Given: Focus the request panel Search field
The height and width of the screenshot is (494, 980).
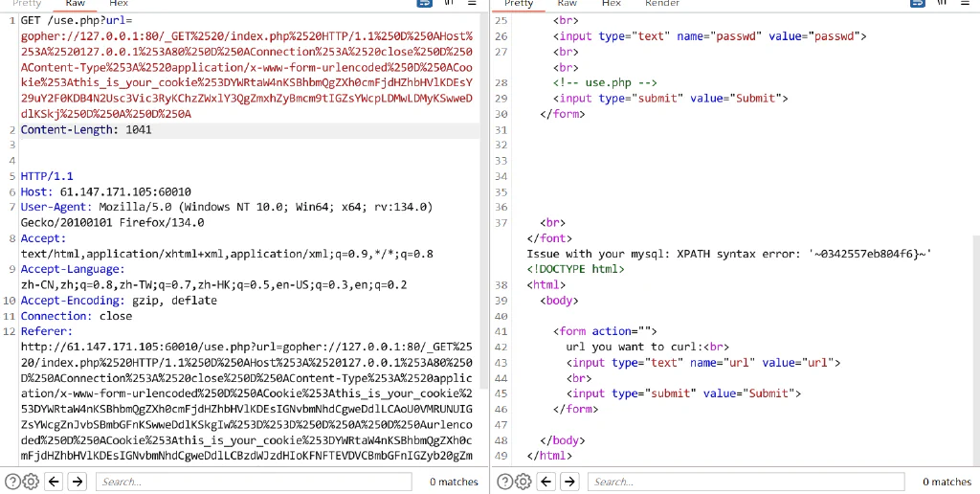Looking at the screenshot, I should 253,482.
